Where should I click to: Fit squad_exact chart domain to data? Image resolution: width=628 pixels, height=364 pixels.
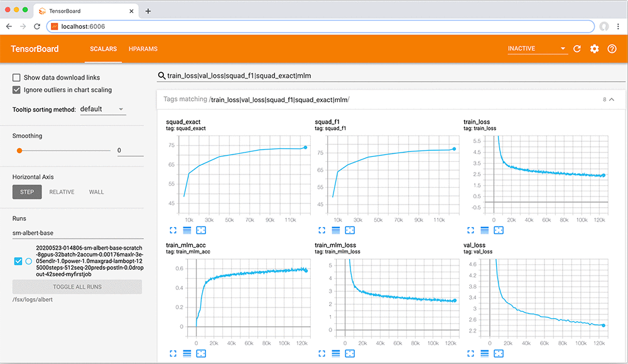[201, 230]
